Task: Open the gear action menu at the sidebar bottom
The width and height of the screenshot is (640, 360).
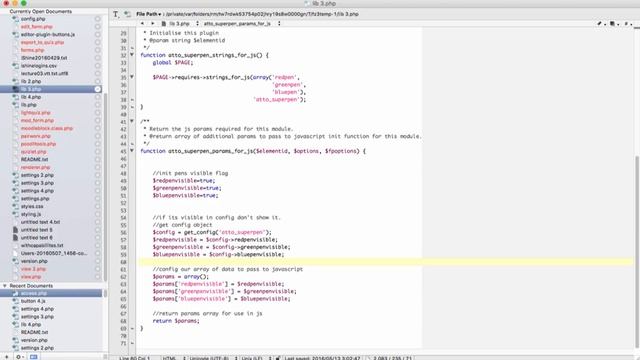Action: [x=19, y=357]
